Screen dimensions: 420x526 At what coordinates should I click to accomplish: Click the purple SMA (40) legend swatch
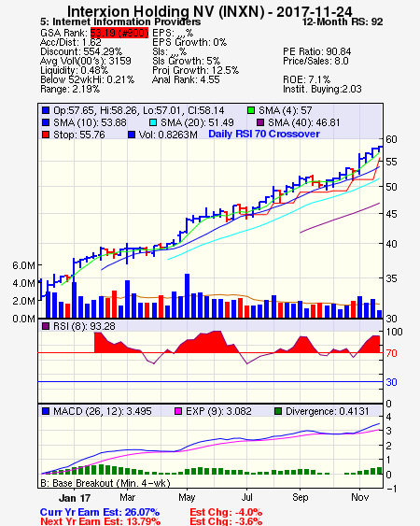pos(260,122)
